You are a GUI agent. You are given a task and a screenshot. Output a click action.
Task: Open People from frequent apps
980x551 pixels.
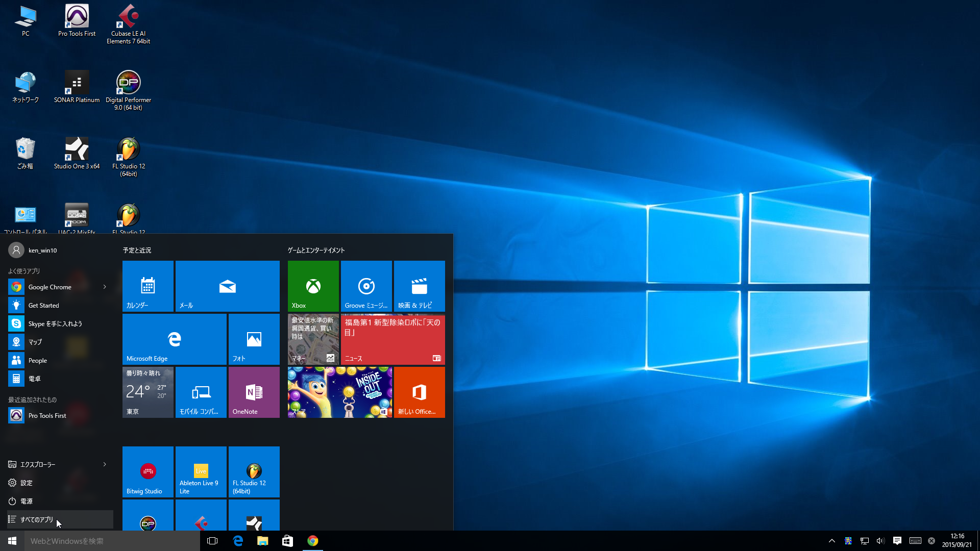[60, 360]
